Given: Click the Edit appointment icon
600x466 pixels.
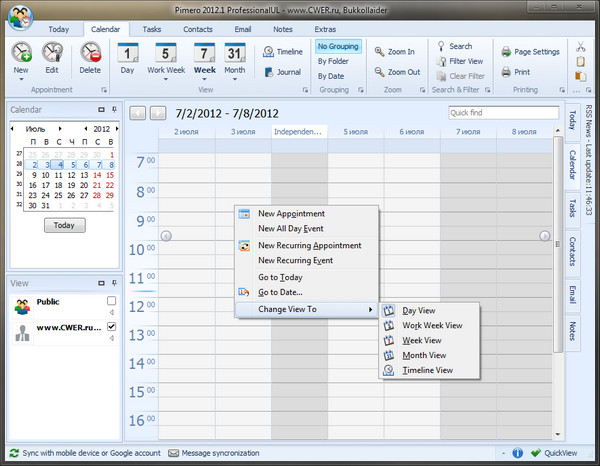Looking at the screenshot, I should (x=52, y=54).
